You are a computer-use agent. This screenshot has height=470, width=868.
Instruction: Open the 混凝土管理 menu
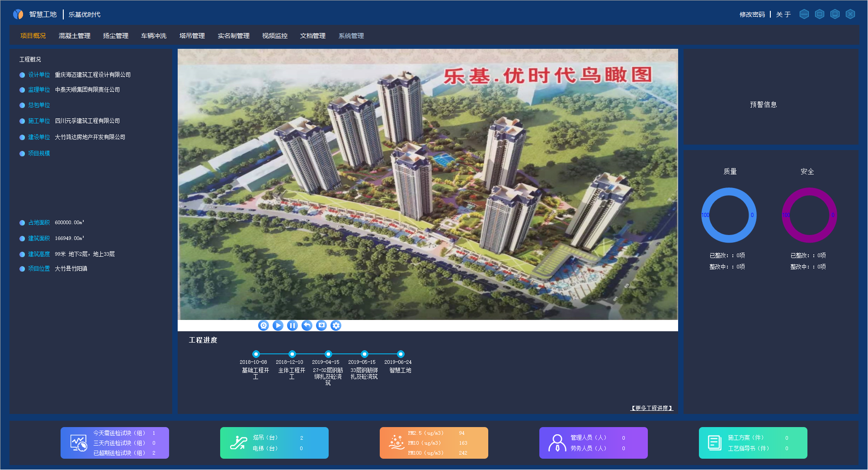coord(75,36)
